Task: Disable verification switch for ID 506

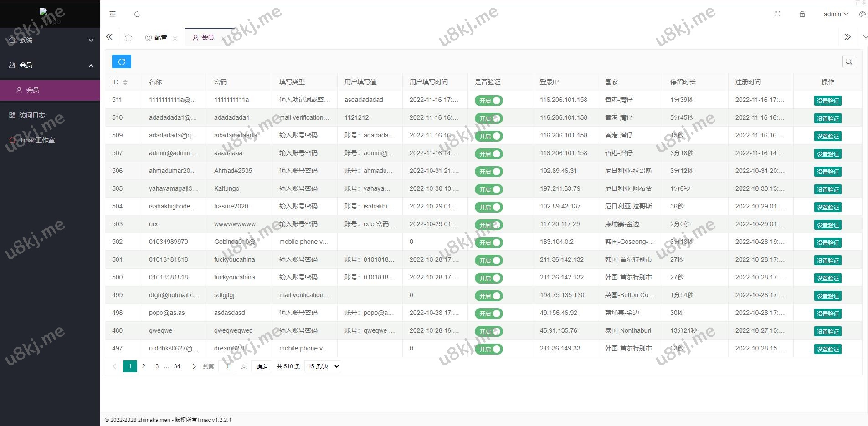Action: pos(488,172)
